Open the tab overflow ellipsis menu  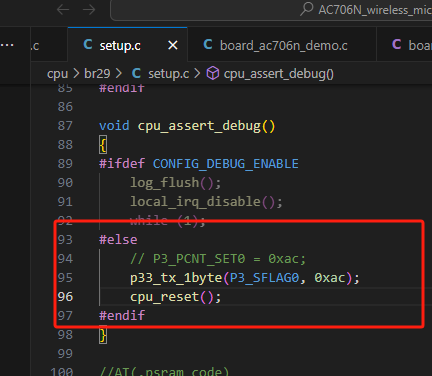(x=7, y=45)
